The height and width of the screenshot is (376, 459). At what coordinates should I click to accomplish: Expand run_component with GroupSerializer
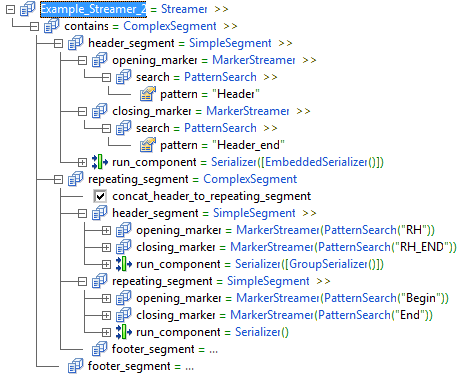click(x=106, y=264)
